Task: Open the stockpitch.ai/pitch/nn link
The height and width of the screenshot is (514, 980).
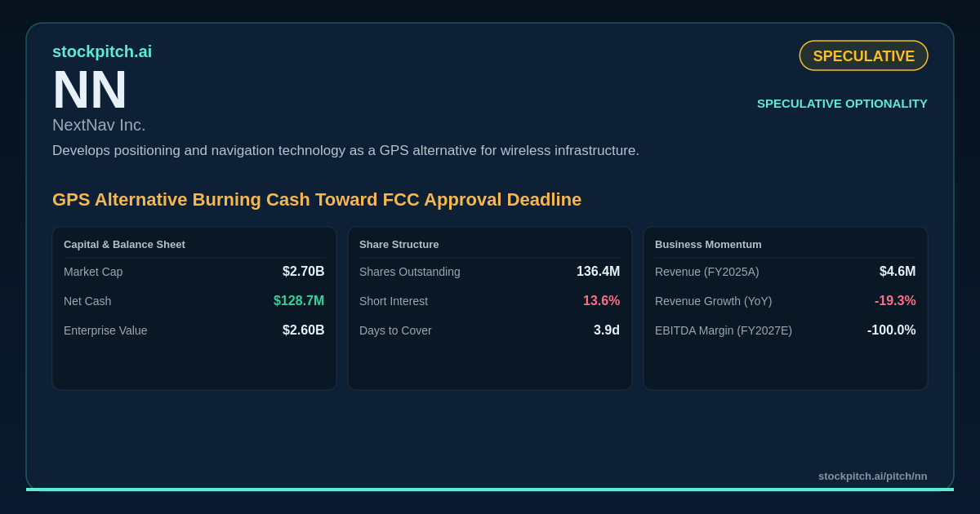Action: pyautogui.click(x=873, y=476)
